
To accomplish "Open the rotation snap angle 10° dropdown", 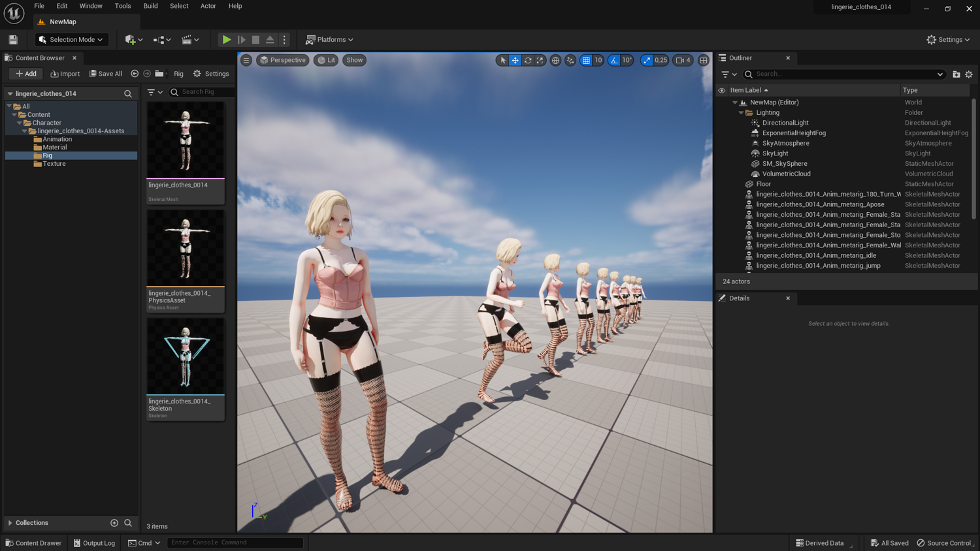I will point(627,60).
